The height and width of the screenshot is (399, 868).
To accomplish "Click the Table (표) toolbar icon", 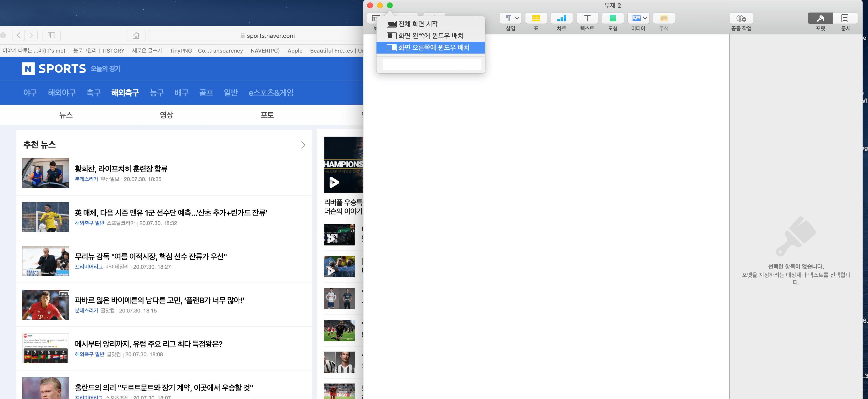I will tap(536, 18).
